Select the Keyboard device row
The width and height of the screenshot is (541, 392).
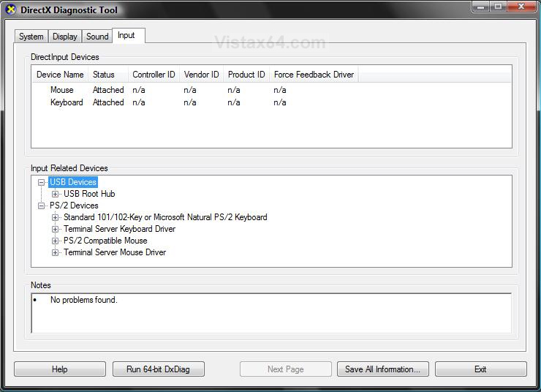coord(67,102)
